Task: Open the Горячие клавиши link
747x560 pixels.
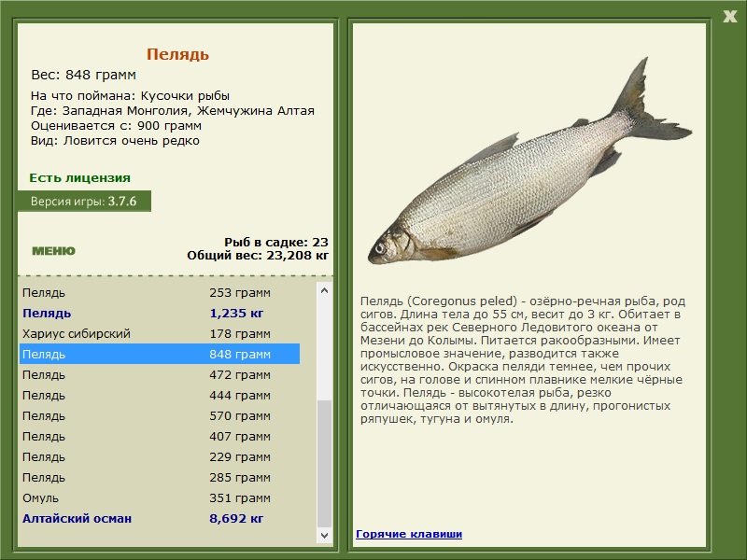Action: (409, 534)
